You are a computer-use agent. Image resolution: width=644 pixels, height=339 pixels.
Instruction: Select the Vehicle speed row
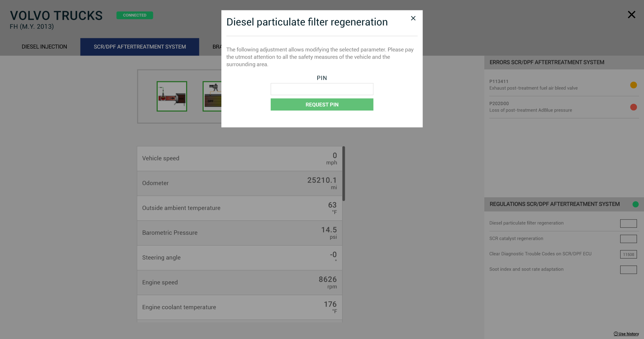239,159
